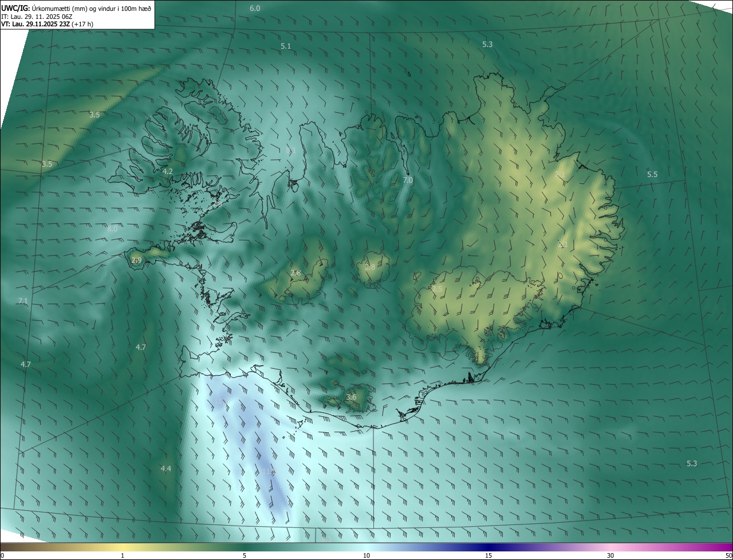This screenshot has width=733, height=560.
Task: Click the 8.1 value label
Action: (x=291, y=151)
